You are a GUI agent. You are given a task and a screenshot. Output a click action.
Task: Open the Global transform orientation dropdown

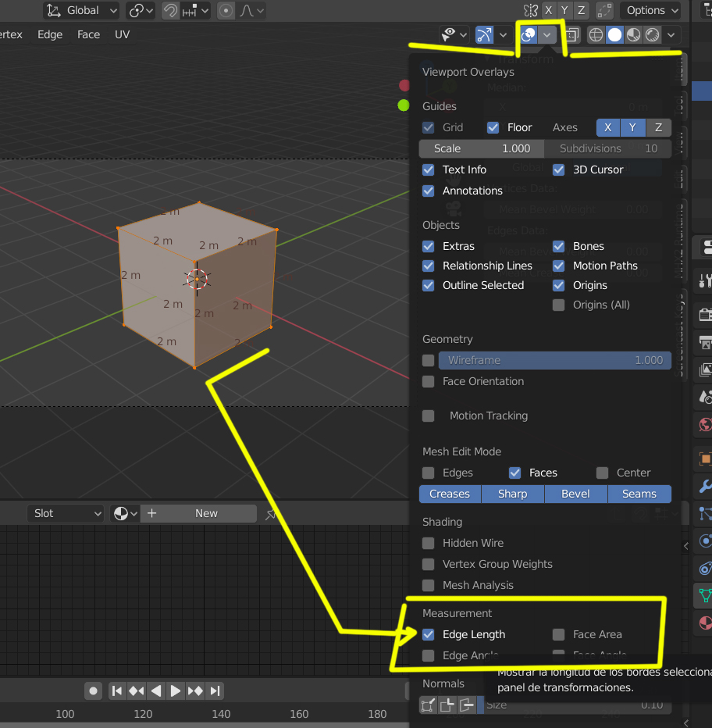click(81, 10)
